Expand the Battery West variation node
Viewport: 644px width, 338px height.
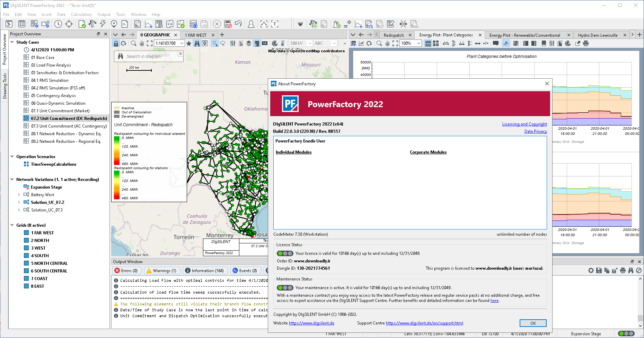coord(19,195)
